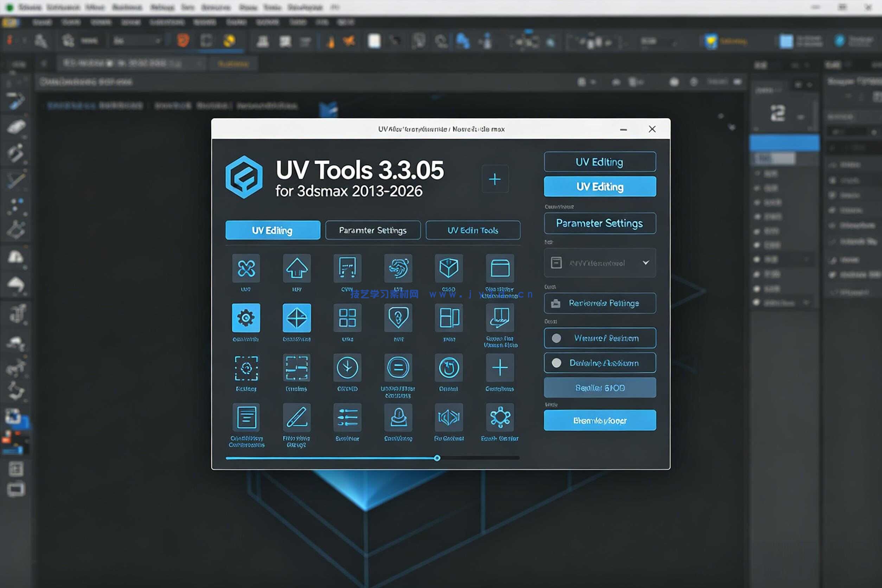Click the swirl head icon in the first row
The width and height of the screenshot is (882, 588).
[x=398, y=268]
